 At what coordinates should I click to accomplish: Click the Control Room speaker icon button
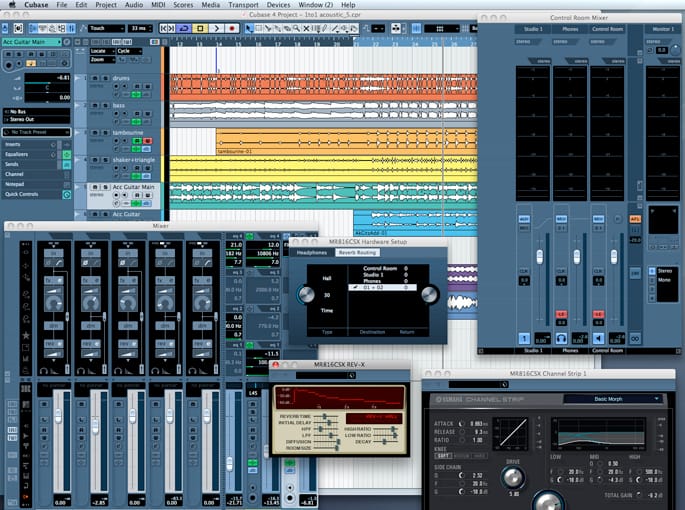coord(599,338)
